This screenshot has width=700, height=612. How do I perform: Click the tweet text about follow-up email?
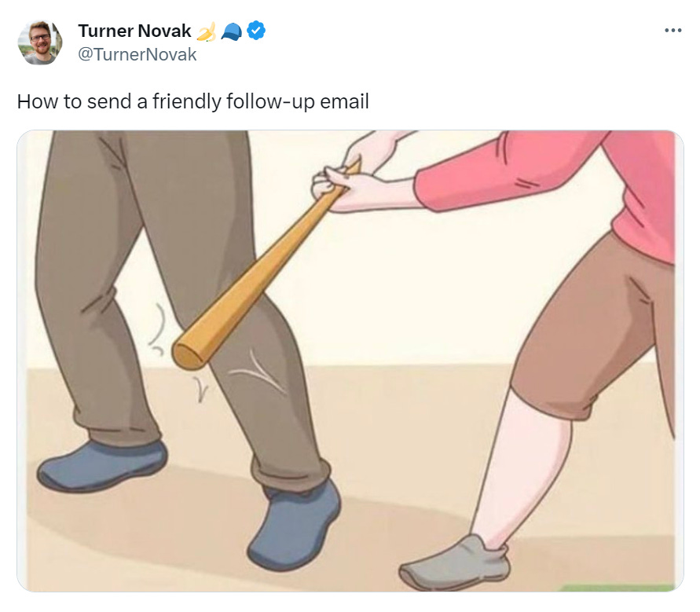[x=192, y=101]
